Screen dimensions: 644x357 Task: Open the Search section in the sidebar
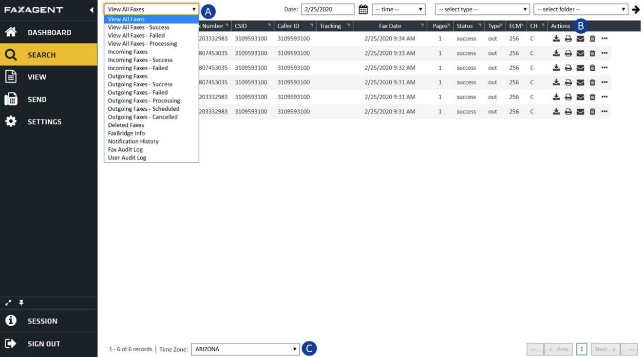coord(49,55)
